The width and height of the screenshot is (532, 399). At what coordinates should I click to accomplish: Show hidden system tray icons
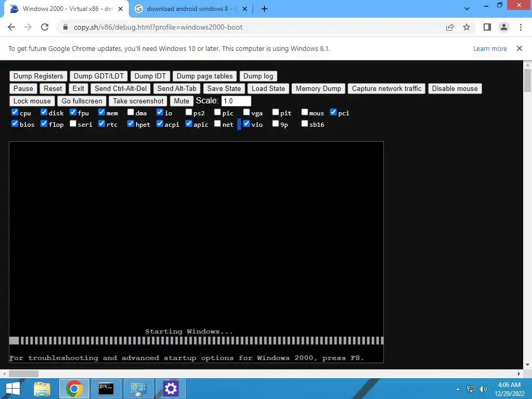[x=458, y=389]
